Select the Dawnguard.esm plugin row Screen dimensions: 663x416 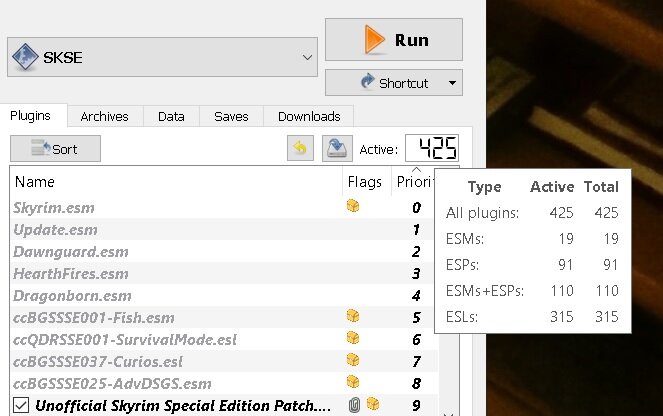pos(222,252)
